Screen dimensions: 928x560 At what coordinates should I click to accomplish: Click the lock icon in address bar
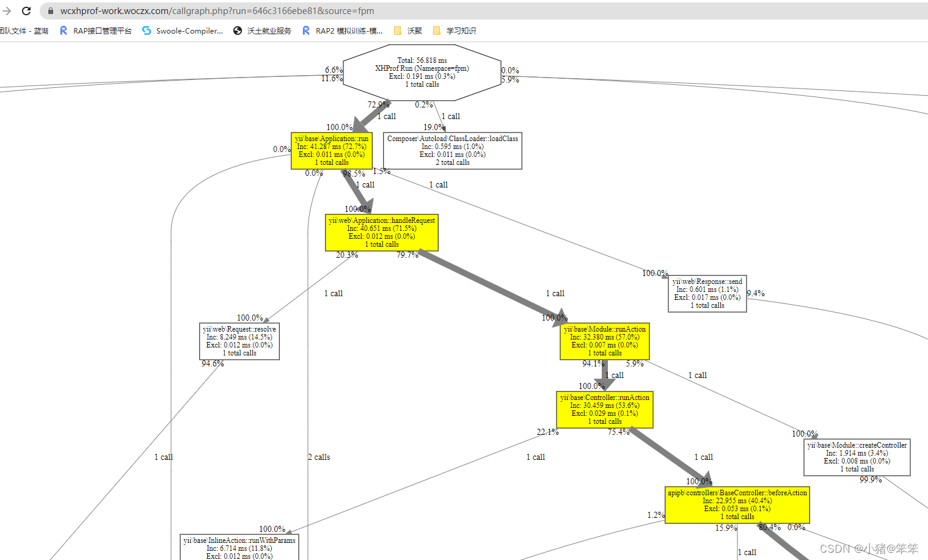click(51, 11)
